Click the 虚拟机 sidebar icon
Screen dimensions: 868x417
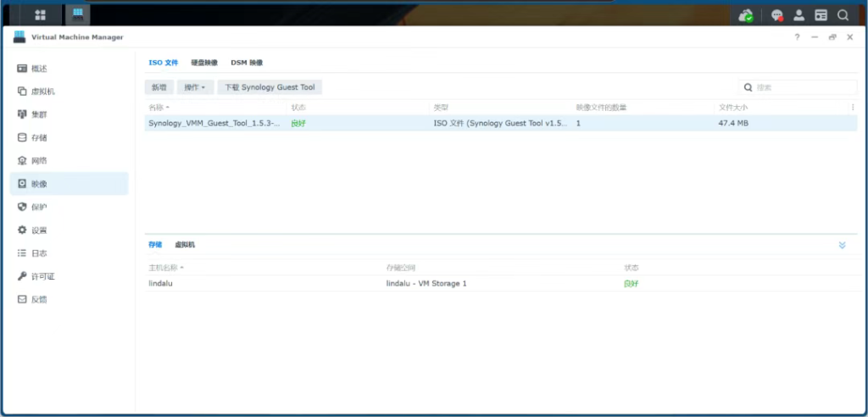tap(22, 92)
